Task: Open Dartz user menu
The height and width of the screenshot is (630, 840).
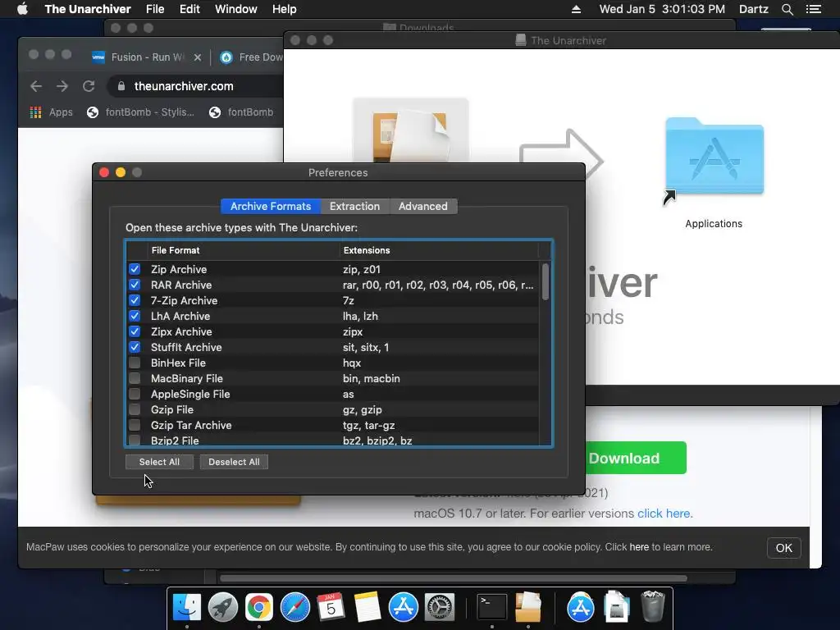Action: pyautogui.click(x=753, y=9)
